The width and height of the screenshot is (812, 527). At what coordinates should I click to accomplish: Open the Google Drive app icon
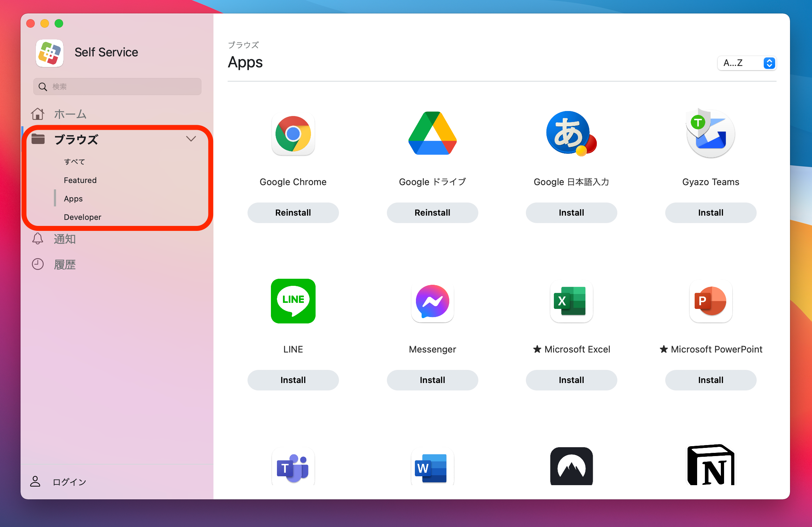click(432, 134)
